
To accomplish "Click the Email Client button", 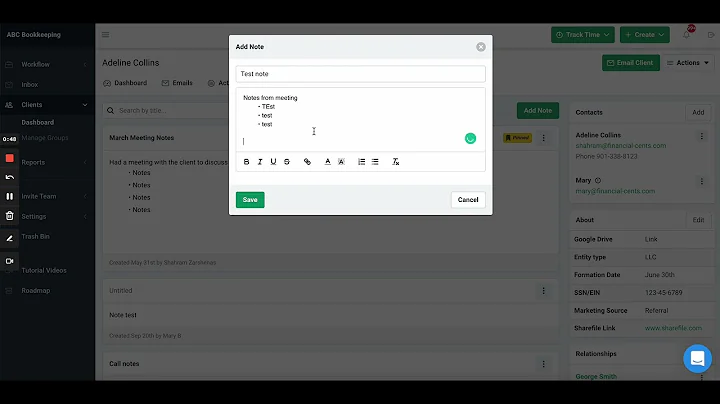I will tap(631, 63).
